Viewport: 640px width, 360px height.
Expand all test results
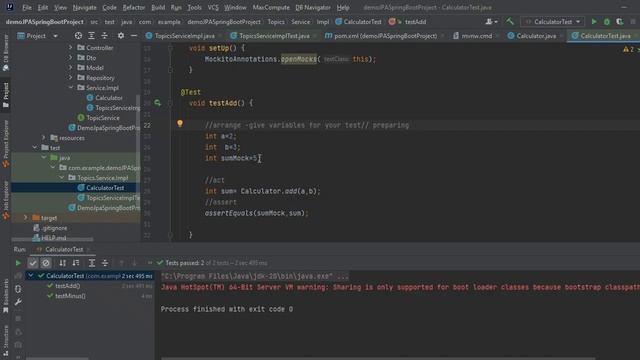pyautogui.click(x=92, y=263)
